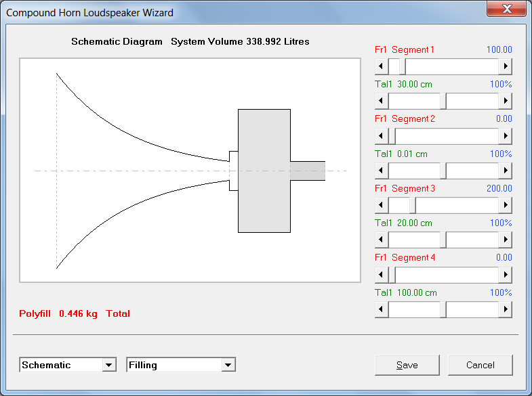The image size is (532, 396).
Task: Click left arrow of Tal1 100.00 cm slider
Action: [x=382, y=309]
